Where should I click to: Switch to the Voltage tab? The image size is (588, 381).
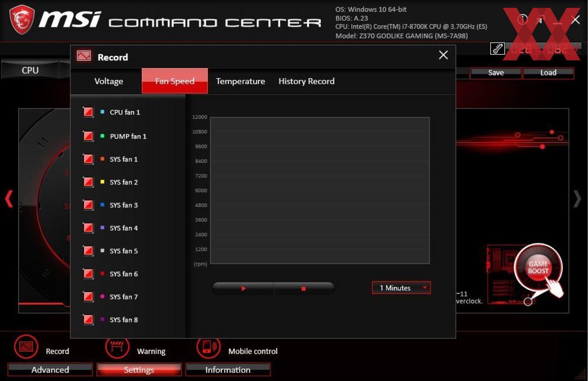coord(109,81)
